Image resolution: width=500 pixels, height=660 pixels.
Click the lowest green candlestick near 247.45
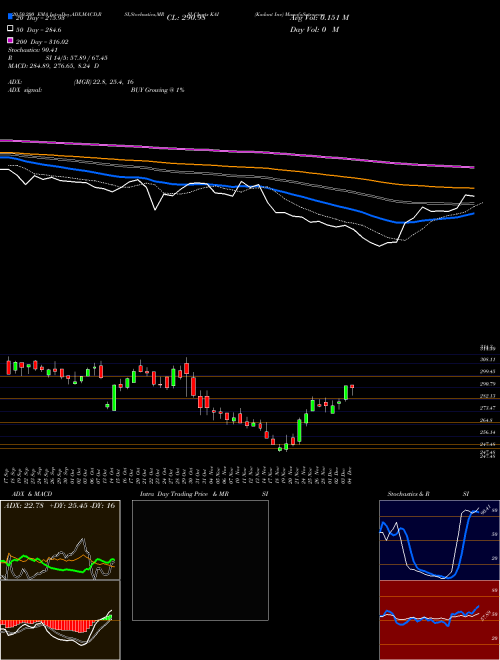click(280, 449)
